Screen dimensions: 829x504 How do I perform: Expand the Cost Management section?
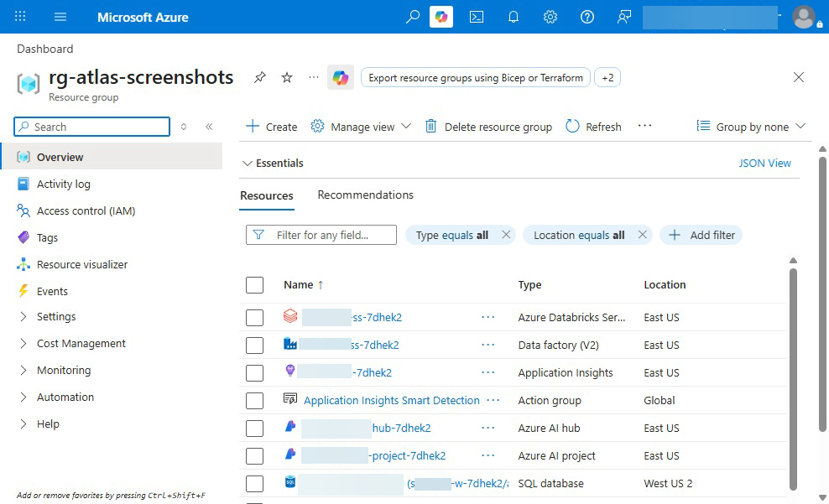(23, 343)
